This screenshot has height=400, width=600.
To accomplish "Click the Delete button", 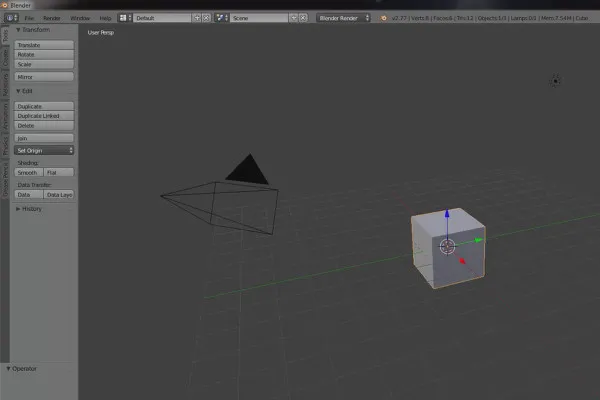I will point(44,126).
